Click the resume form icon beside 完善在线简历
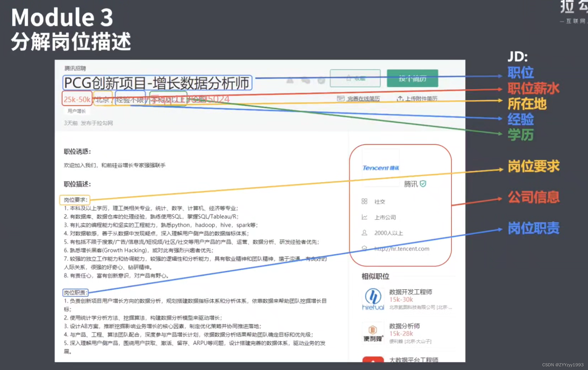Image resolution: width=588 pixels, height=370 pixels. 340,99
